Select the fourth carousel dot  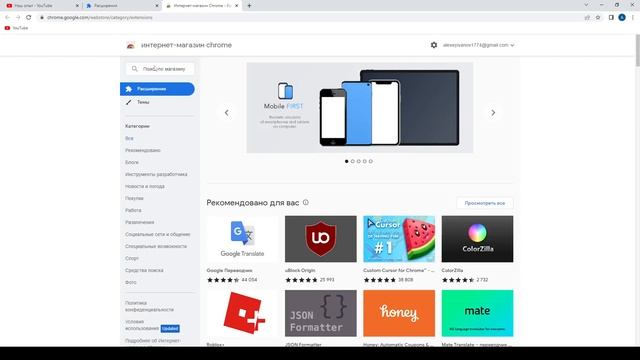pyautogui.click(x=364, y=161)
